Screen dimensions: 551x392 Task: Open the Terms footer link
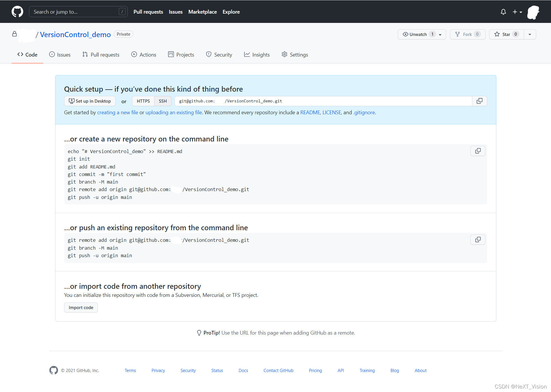(x=130, y=371)
